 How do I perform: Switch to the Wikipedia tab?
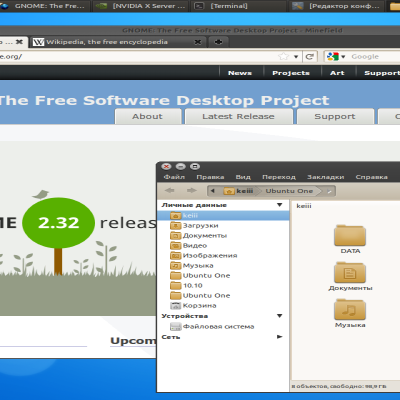click(117, 42)
